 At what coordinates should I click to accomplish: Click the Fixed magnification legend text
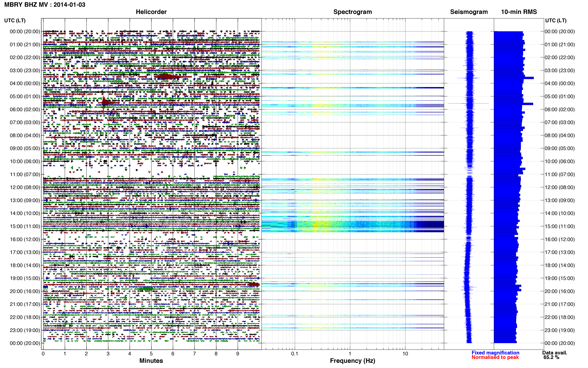(495, 353)
